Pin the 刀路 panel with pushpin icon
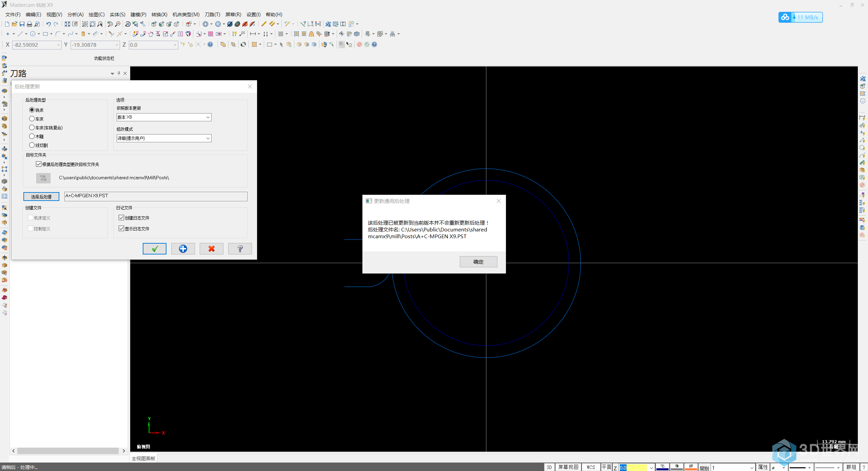Image resolution: width=868 pixels, height=471 pixels. [119, 73]
